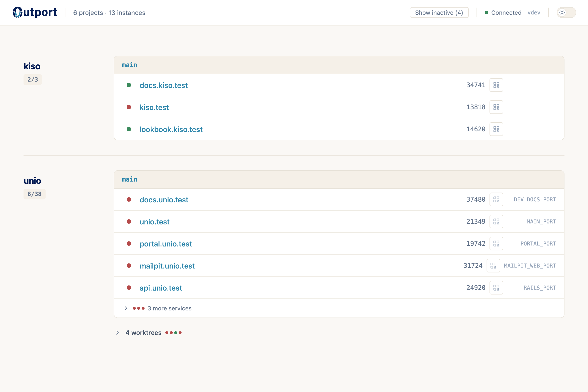Click the Connected status indicator
588x392 pixels.
pyautogui.click(x=503, y=12)
